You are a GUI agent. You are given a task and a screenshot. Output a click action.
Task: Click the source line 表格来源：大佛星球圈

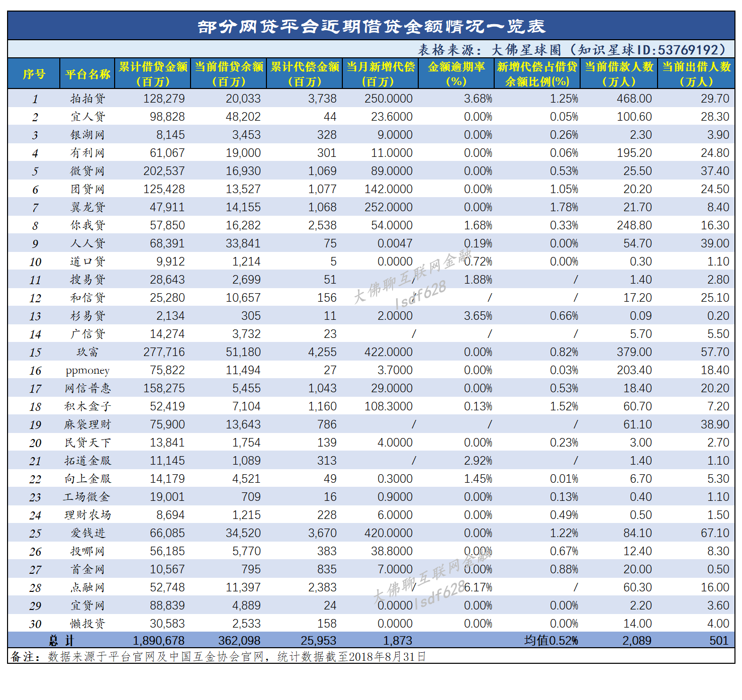tap(572, 50)
